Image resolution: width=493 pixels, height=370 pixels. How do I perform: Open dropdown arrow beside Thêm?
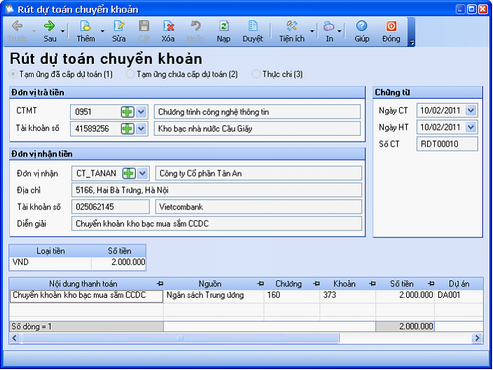102,31
